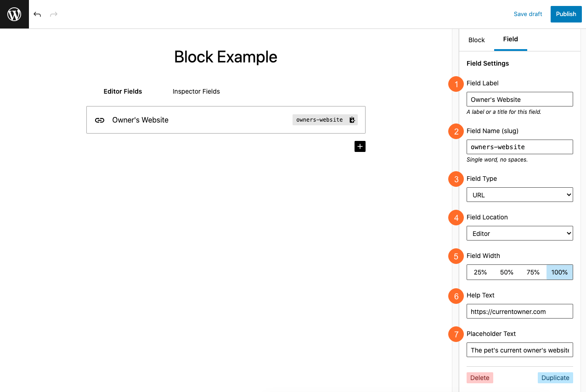Click the orange numbered marker 7

tap(456, 334)
